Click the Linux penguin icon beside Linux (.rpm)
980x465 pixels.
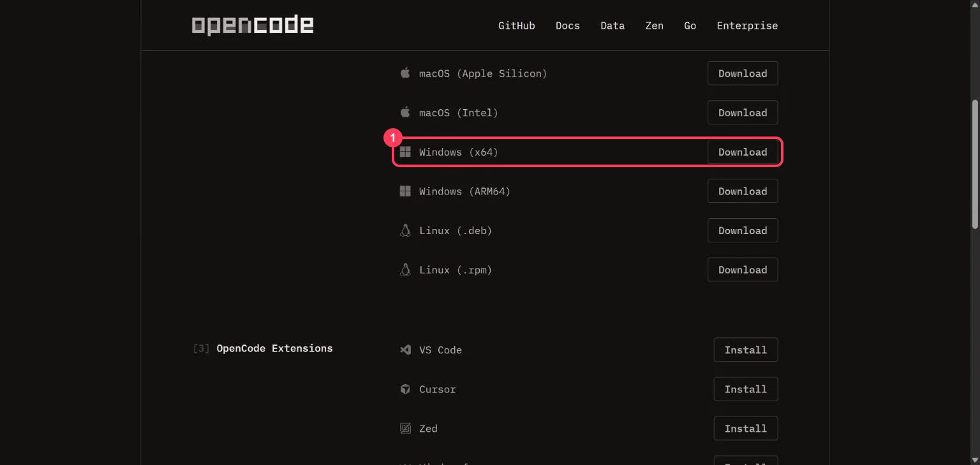pos(405,270)
